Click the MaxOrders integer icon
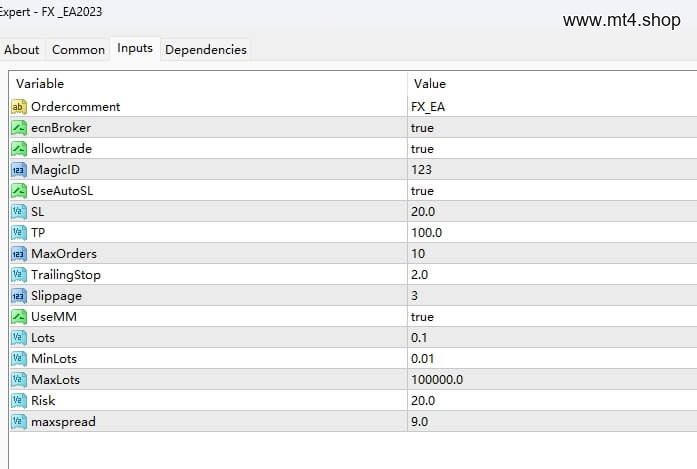The image size is (697, 469). [x=19, y=254]
